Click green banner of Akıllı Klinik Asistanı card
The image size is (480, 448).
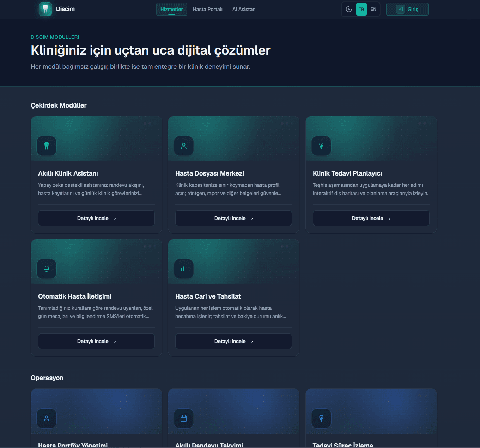[96, 139]
